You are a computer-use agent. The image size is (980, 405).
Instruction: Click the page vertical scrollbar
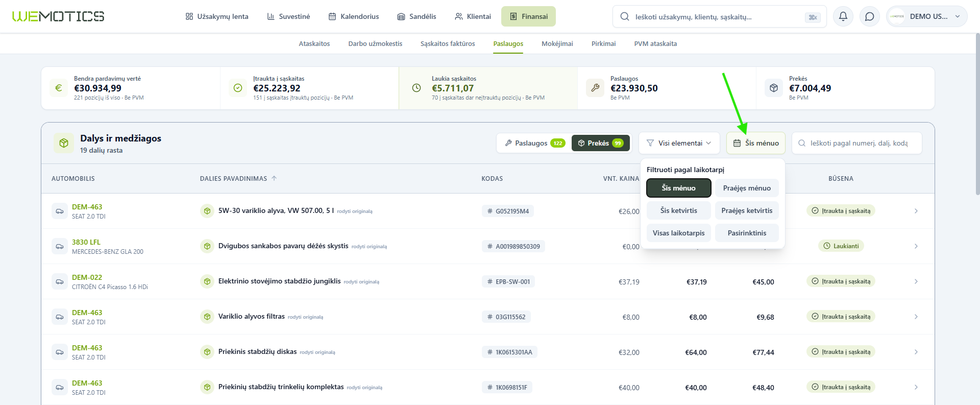click(977, 115)
